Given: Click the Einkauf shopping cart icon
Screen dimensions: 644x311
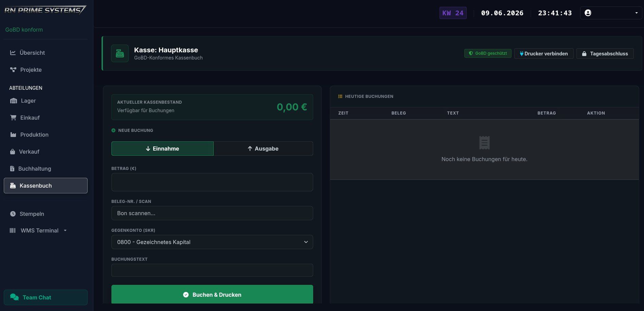Looking at the screenshot, I should [x=13, y=118].
